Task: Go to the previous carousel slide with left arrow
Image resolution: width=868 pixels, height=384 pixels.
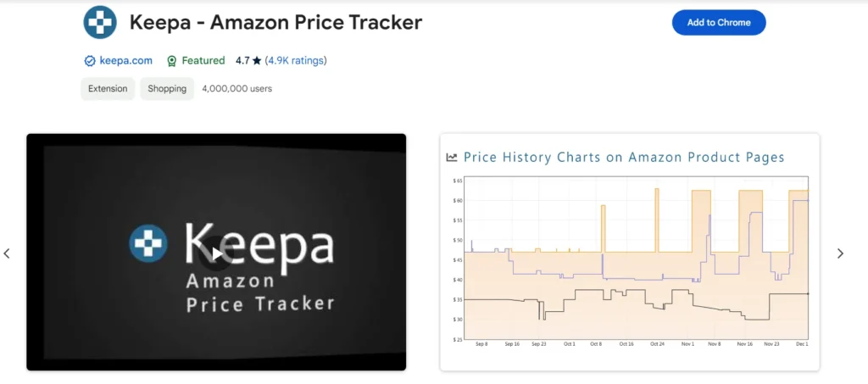Action: [7, 253]
